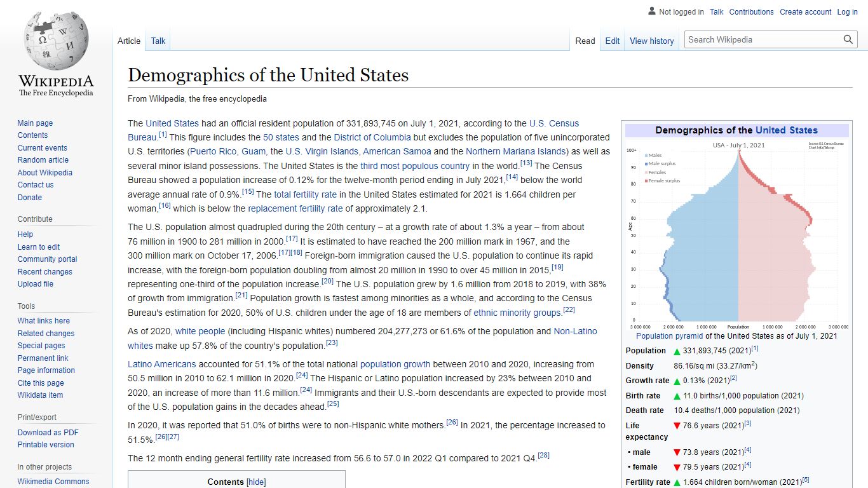Image resolution: width=868 pixels, height=488 pixels.
Task: Click the Donate link
Action: pyautogui.click(x=29, y=198)
